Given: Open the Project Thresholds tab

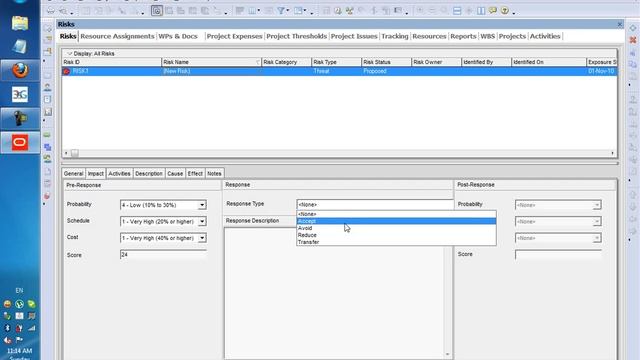Looking at the screenshot, I should click(297, 36).
